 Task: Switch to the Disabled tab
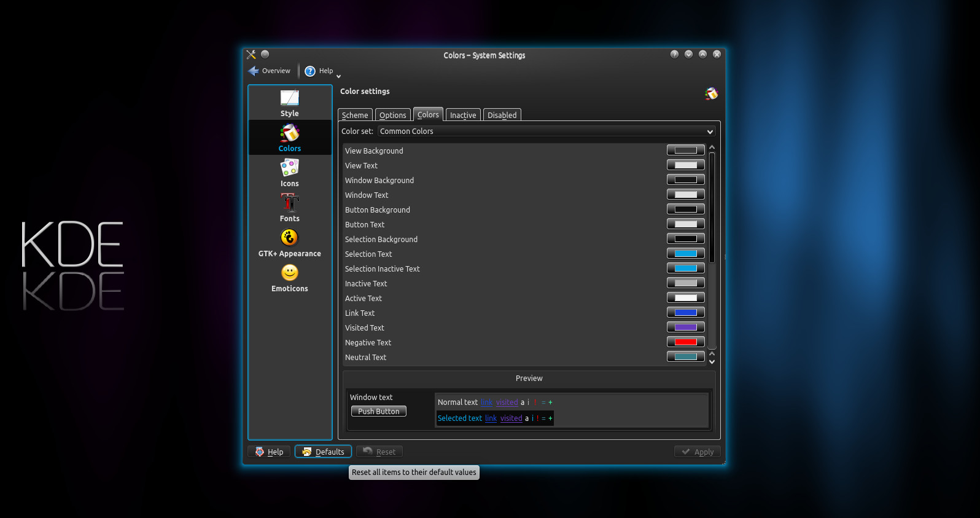point(502,115)
